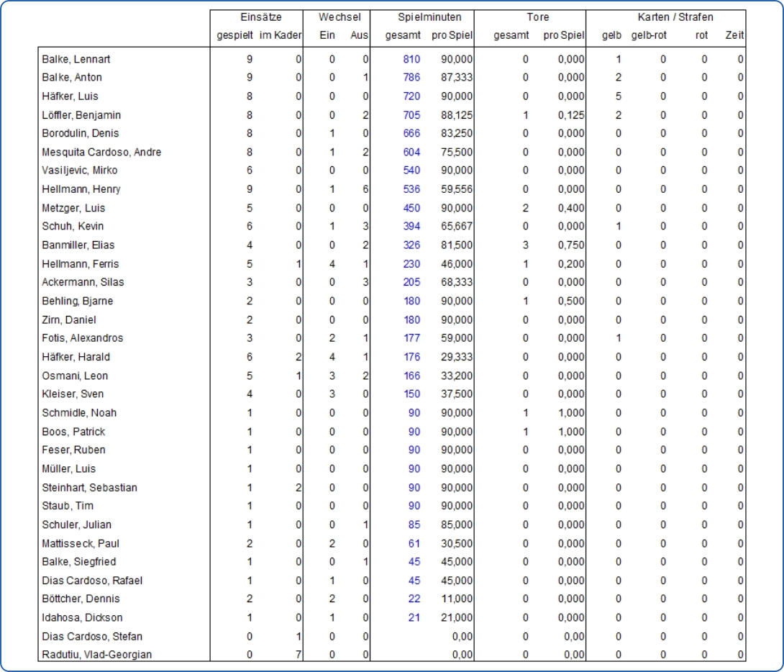784x672 pixels.
Task: Click the im Kader column header
Action: tap(281, 35)
